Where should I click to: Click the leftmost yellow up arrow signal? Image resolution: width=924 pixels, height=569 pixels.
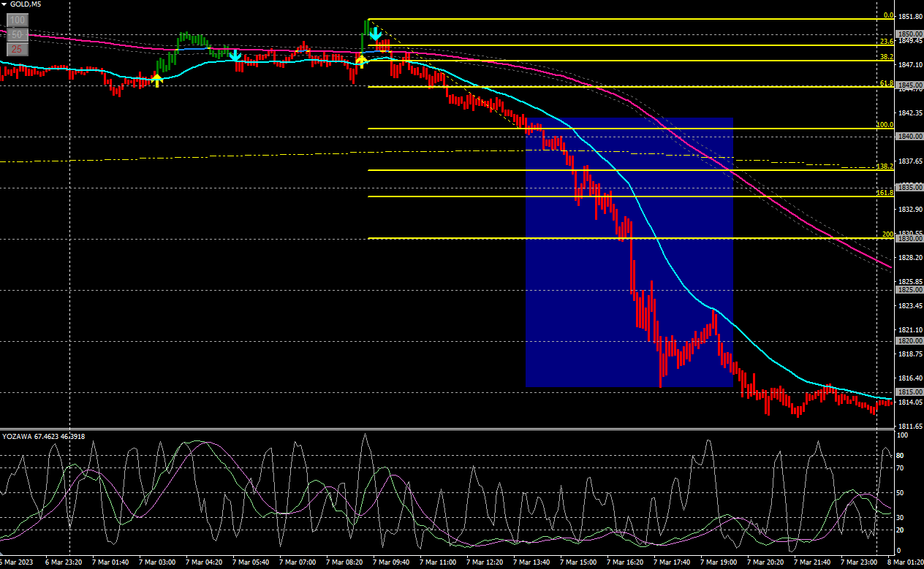(156, 80)
